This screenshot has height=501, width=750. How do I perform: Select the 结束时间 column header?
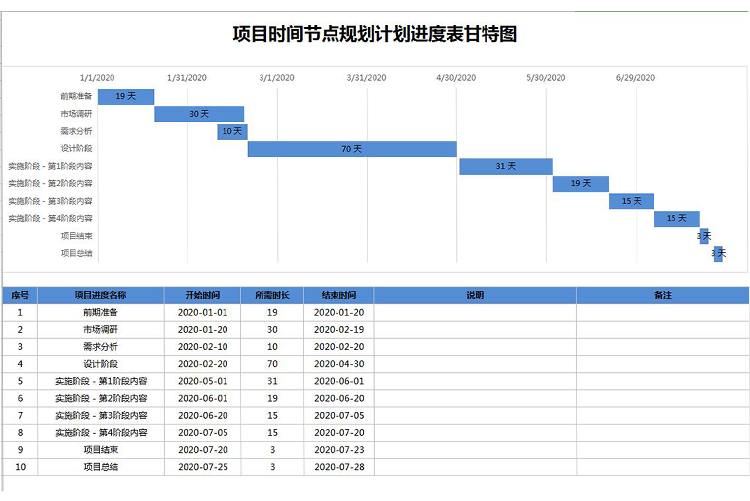coord(339,295)
